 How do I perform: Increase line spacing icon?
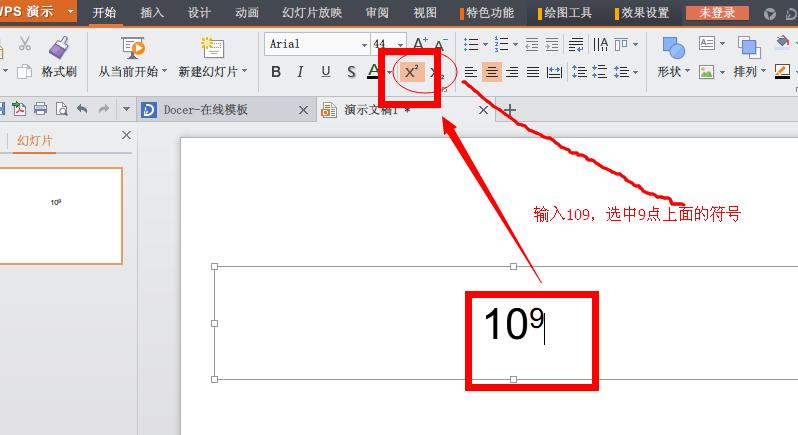pyautogui.click(x=579, y=72)
